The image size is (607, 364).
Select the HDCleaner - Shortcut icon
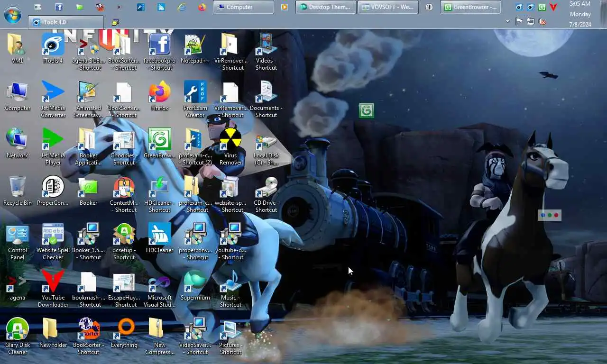[159, 194]
